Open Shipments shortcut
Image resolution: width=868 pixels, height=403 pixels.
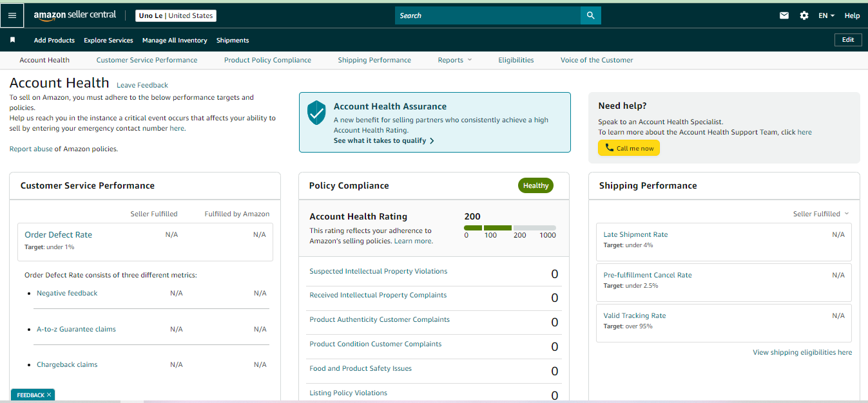pyautogui.click(x=233, y=40)
